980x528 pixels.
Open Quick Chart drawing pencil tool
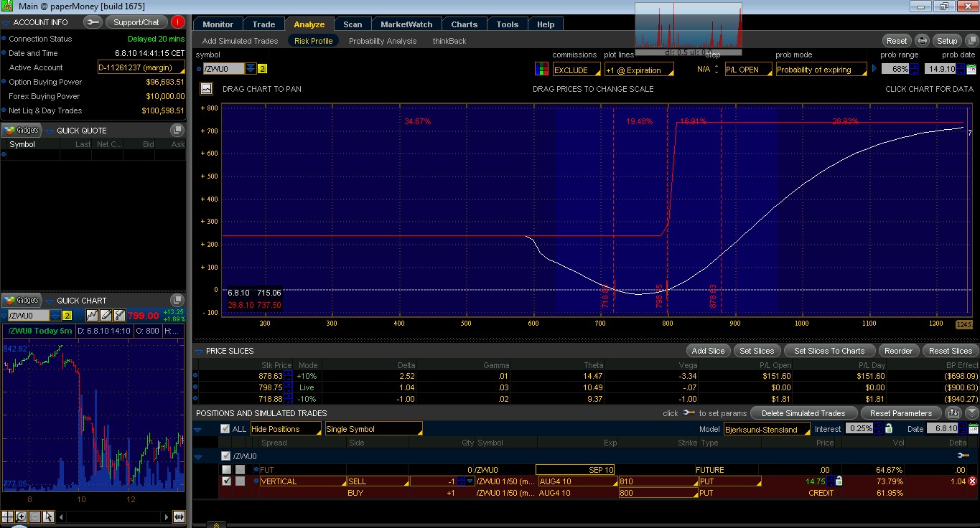[106, 316]
